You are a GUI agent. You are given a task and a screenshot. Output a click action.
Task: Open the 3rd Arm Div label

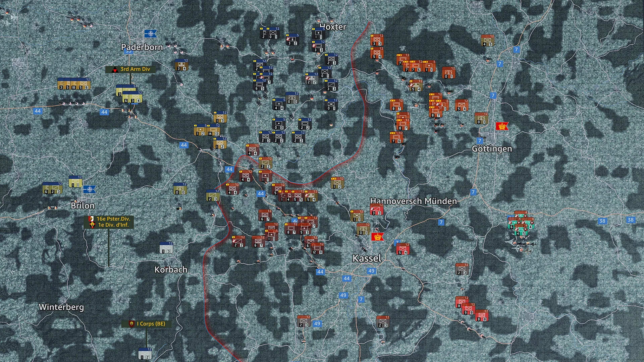click(130, 69)
